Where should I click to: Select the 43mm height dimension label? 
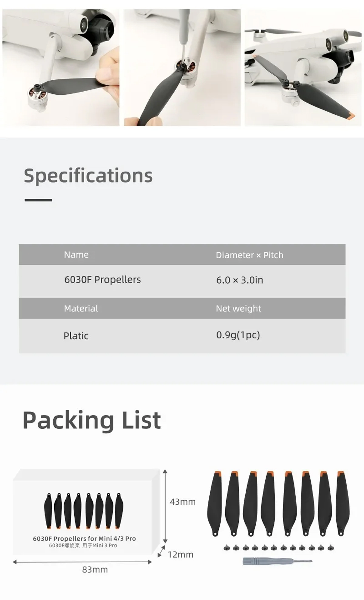coord(183,502)
